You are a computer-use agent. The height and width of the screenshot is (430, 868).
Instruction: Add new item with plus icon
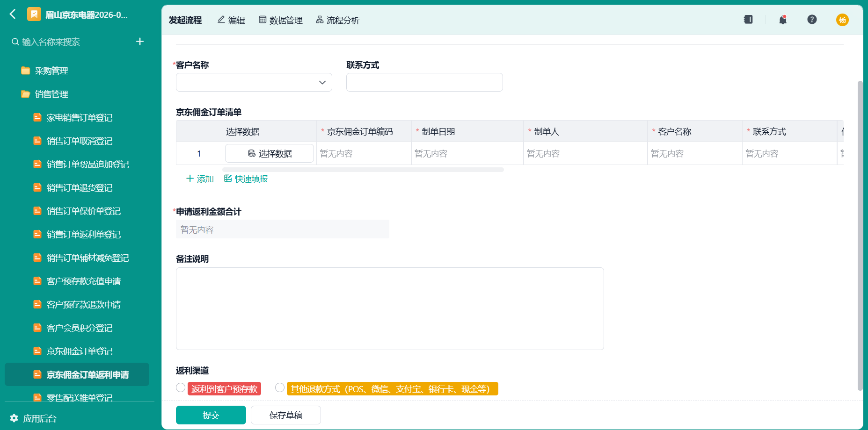point(140,42)
